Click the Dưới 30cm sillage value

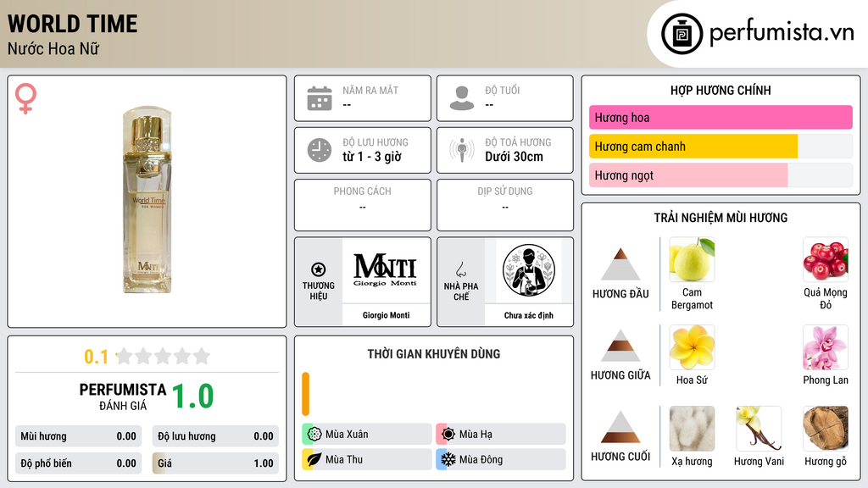[515, 157]
